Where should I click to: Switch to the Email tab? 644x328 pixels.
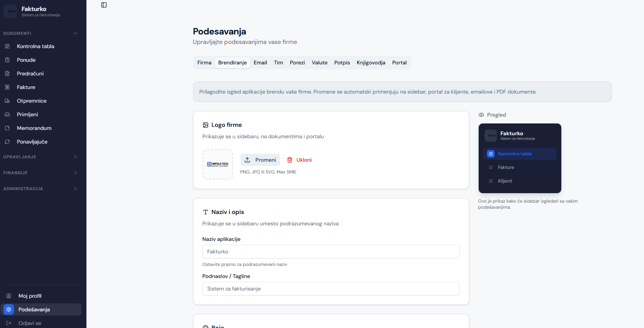click(x=260, y=62)
